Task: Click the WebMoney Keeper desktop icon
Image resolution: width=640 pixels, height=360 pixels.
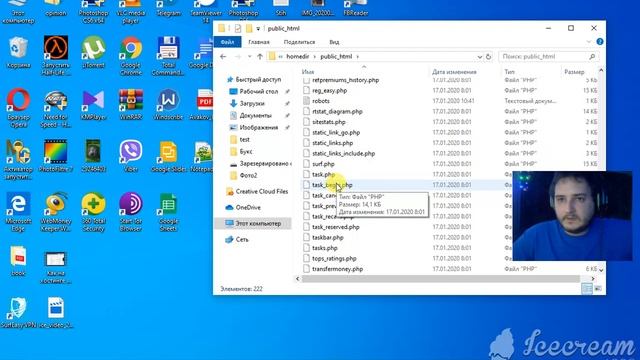Action: coord(56,212)
